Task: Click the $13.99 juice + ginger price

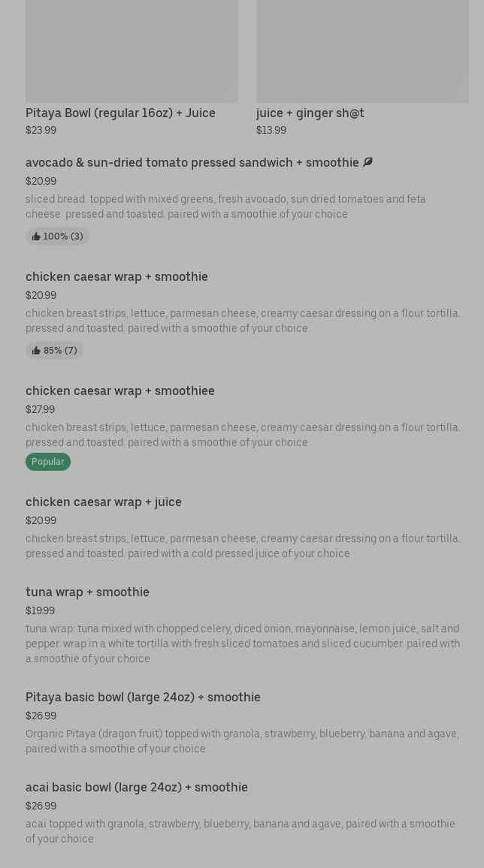Action: (271, 130)
